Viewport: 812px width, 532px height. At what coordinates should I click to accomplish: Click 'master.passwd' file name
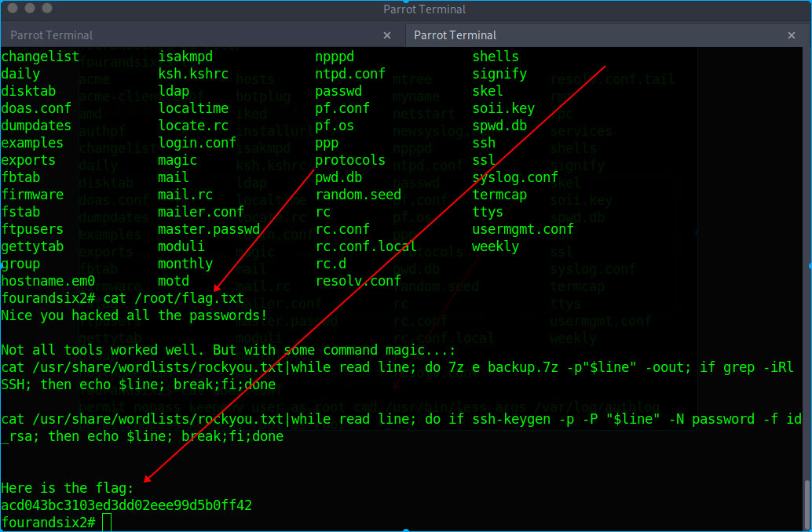(x=209, y=229)
